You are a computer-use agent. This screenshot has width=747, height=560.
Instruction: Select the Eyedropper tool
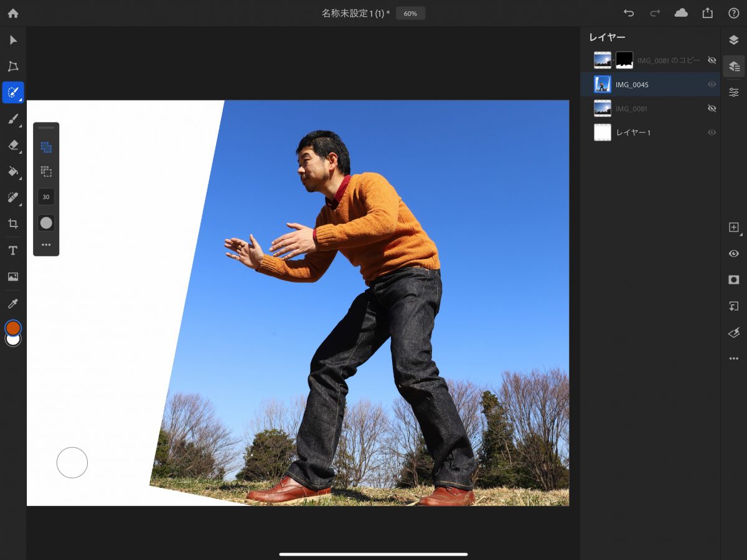(13, 303)
